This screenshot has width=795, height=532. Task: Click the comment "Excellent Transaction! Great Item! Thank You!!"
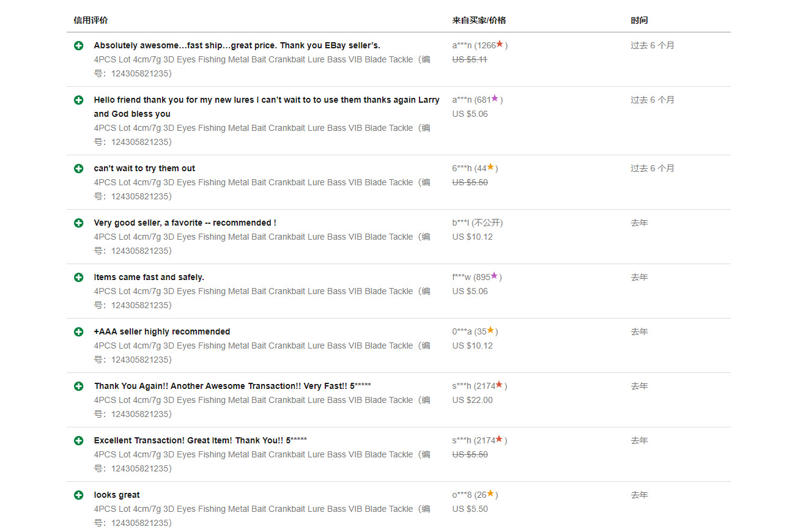[x=201, y=440]
